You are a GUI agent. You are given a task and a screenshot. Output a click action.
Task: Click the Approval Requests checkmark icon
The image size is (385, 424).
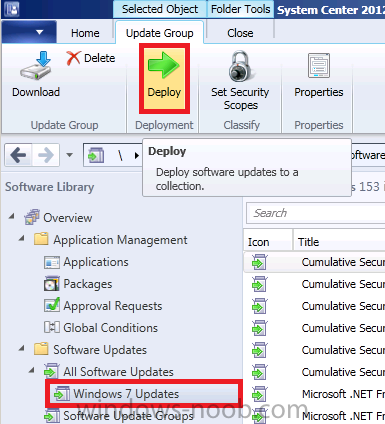click(52, 305)
